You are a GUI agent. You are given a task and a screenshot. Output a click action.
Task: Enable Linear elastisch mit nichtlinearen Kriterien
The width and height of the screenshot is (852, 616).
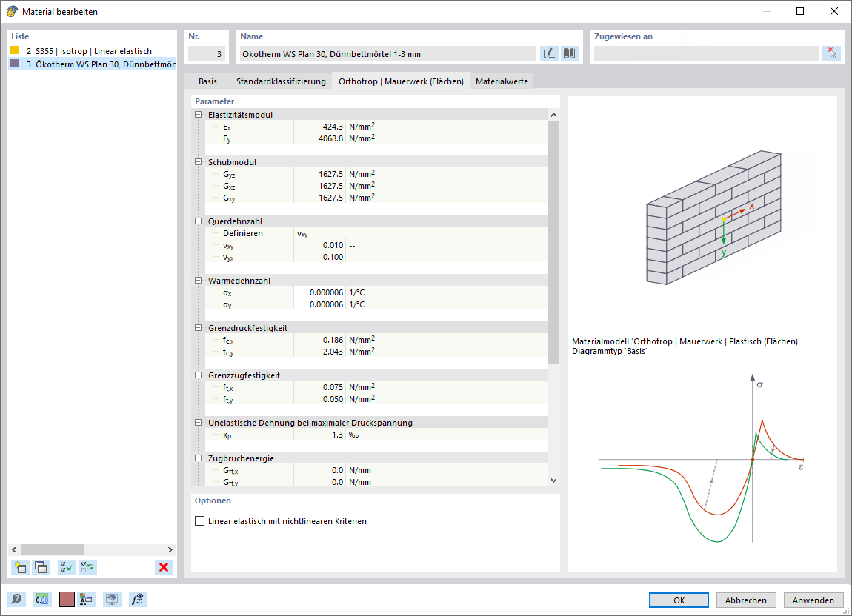(200, 521)
